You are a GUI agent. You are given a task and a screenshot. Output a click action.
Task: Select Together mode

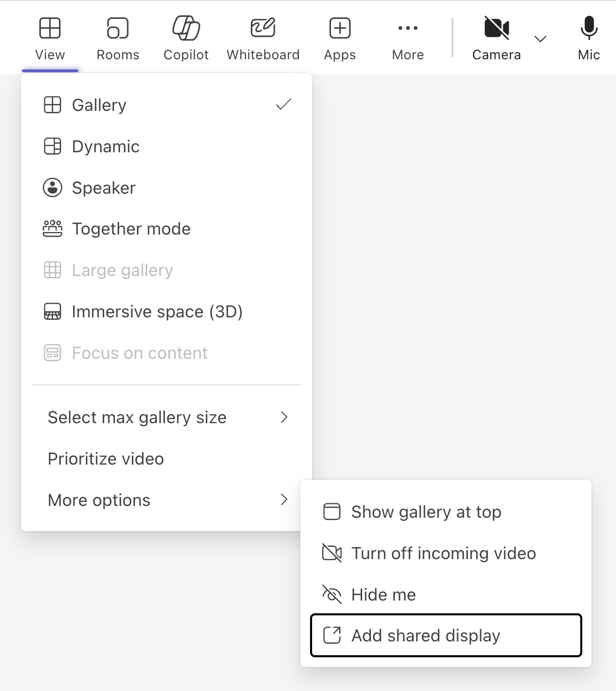[131, 229]
